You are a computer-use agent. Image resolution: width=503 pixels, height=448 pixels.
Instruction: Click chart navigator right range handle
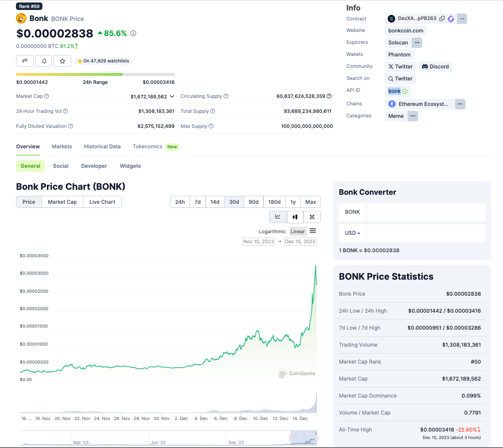(x=316, y=438)
